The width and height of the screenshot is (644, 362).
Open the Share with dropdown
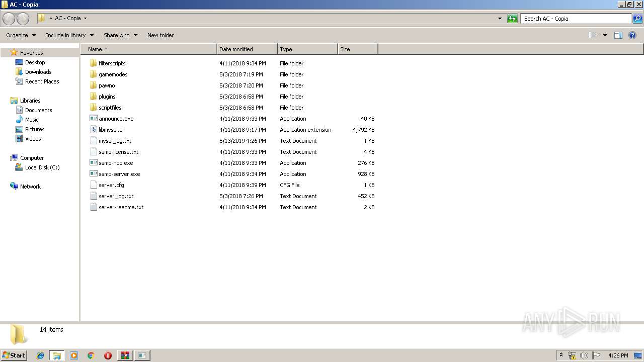tap(120, 35)
